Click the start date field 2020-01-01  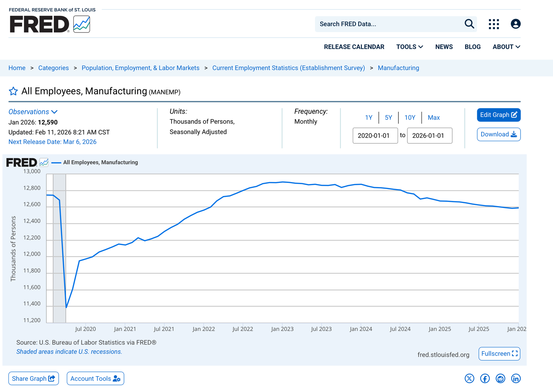point(375,136)
